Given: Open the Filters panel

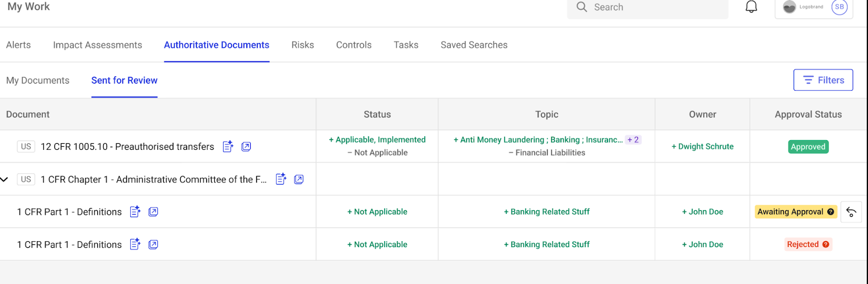Looking at the screenshot, I should [823, 80].
